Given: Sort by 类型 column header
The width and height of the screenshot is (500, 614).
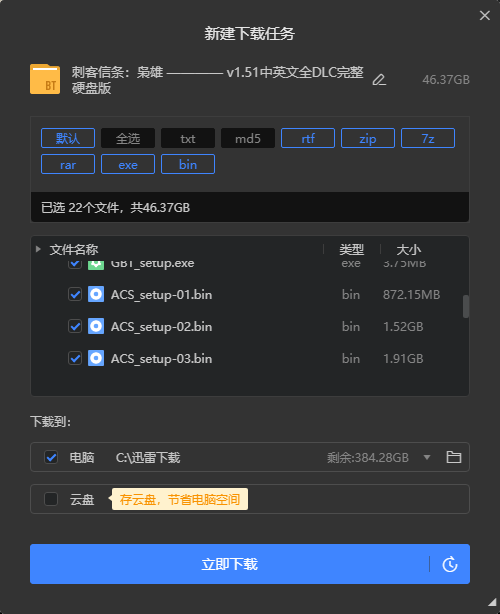Looking at the screenshot, I should click(x=352, y=249).
